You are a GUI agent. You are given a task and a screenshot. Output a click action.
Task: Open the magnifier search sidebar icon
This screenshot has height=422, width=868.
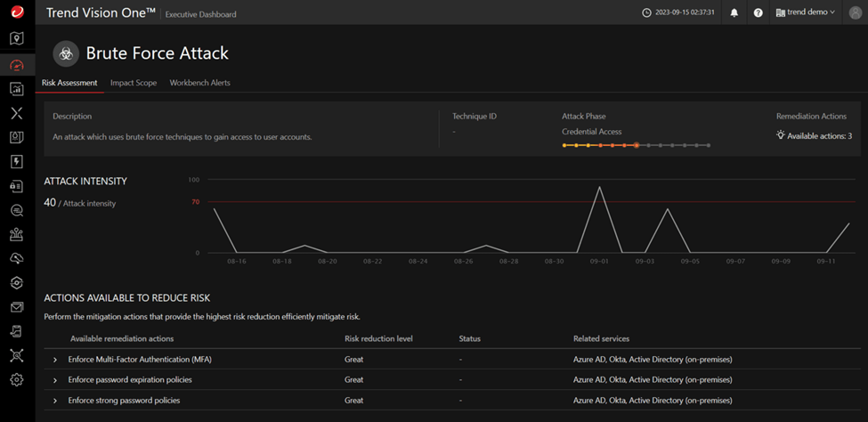pos(17,210)
